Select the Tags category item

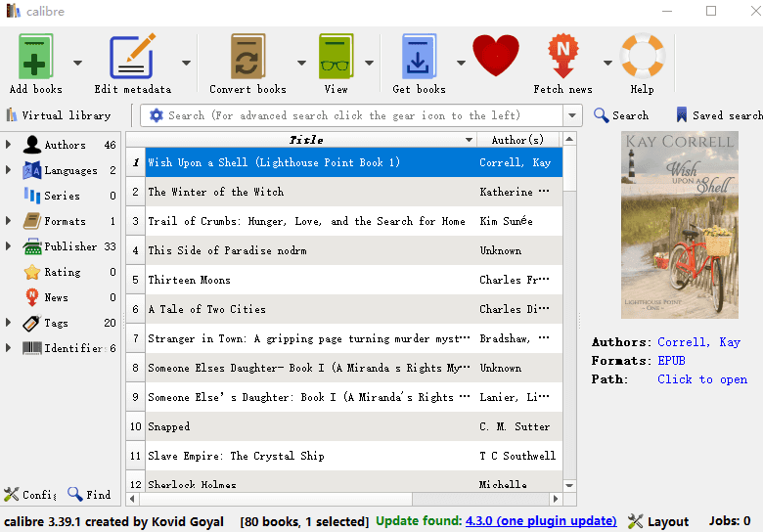(57, 323)
